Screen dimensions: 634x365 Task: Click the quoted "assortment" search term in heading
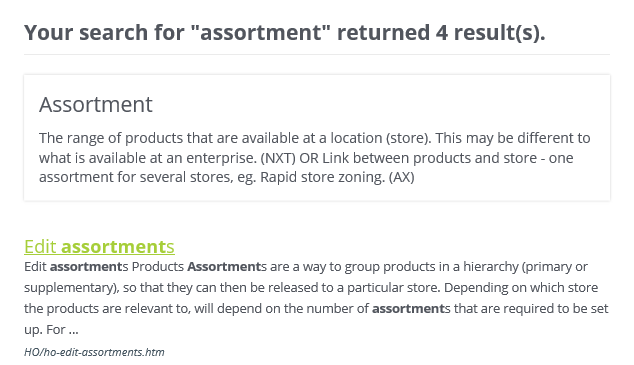click(260, 33)
